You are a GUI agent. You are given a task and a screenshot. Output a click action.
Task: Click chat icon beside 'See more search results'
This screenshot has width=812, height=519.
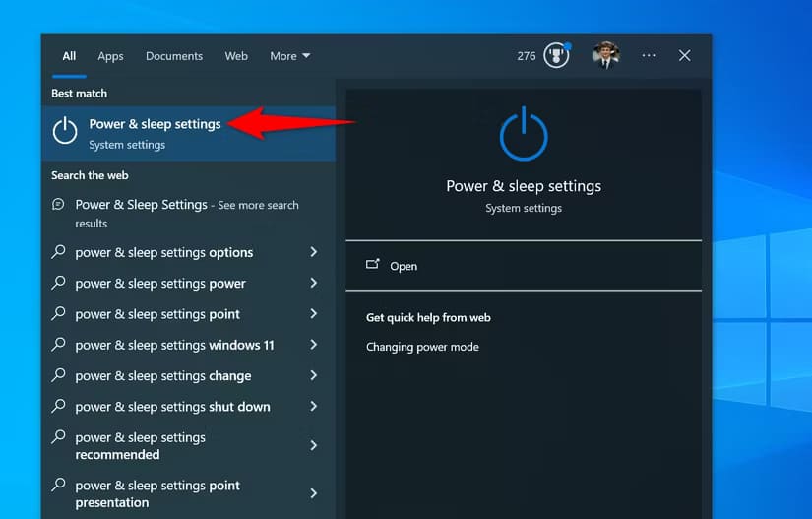point(58,204)
